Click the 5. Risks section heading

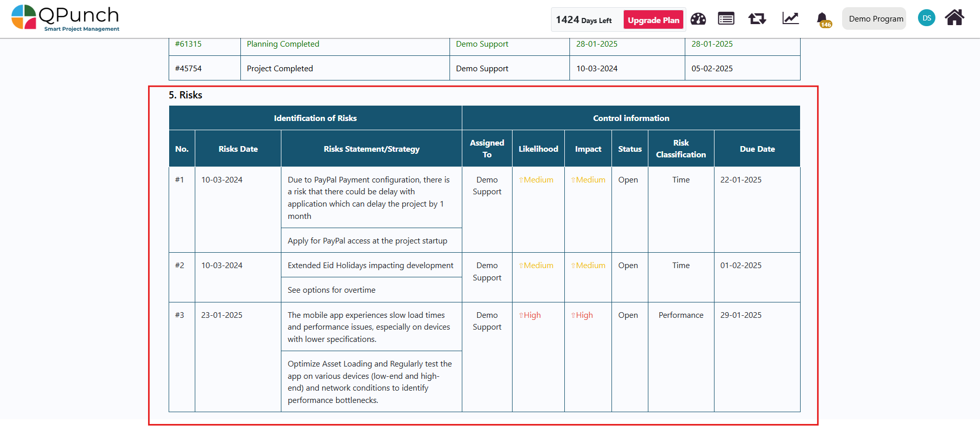click(186, 95)
